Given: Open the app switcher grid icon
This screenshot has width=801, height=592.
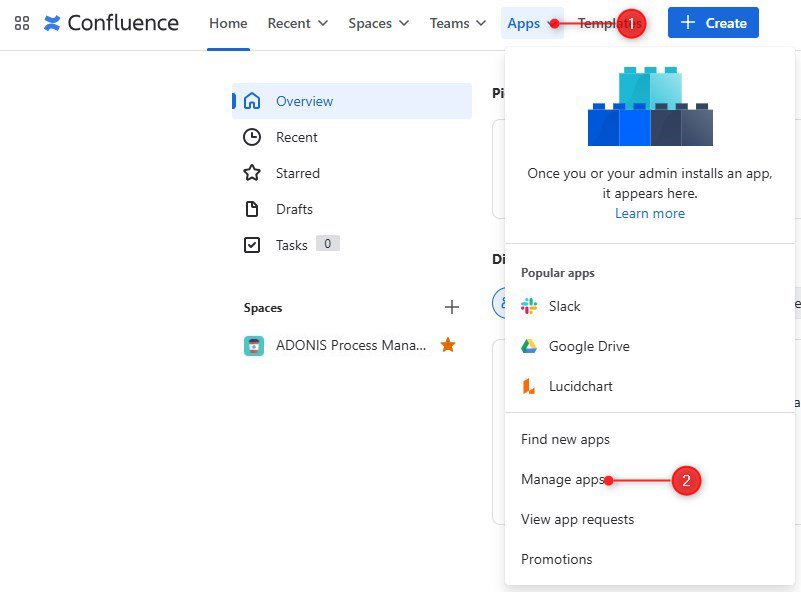Looking at the screenshot, I should coord(22,23).
